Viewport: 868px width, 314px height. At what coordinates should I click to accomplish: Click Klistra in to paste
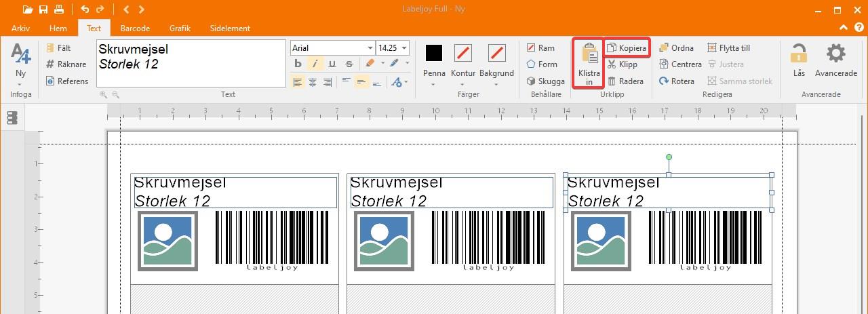coord(589,64)
